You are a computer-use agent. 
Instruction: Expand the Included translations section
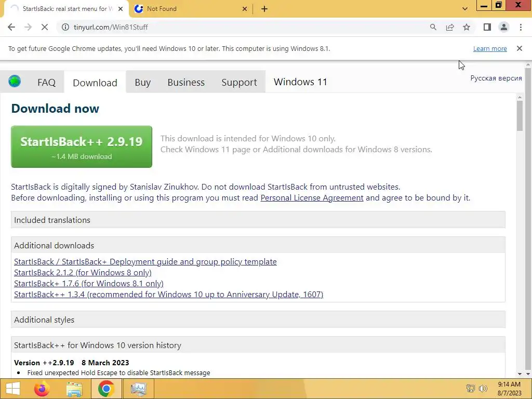click(x=258, y=220)
